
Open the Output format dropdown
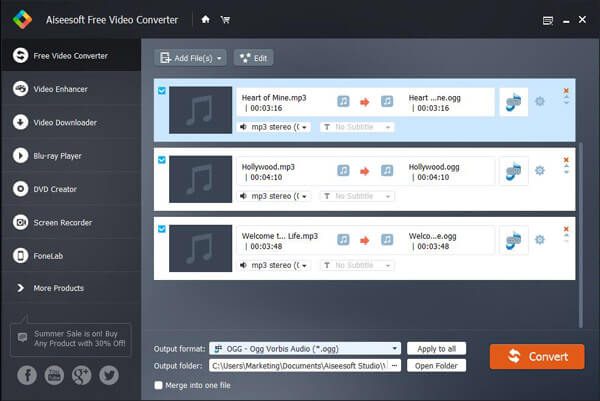click(x=305, y=349)
